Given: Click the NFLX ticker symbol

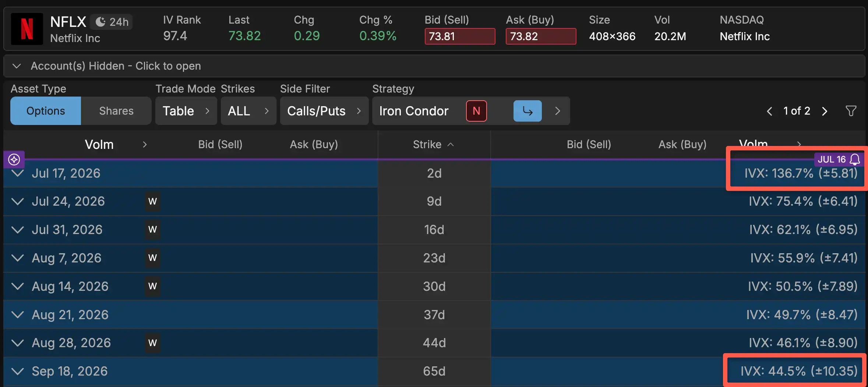Looking at the screenshot, I should [x=68, y=22].
